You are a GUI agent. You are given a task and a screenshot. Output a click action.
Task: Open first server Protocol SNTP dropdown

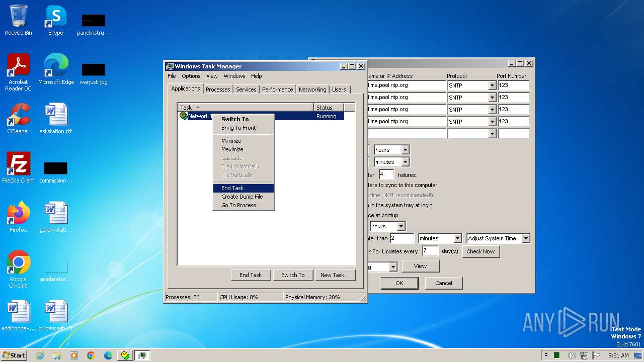pyautogui.click(x=492, y=85)
